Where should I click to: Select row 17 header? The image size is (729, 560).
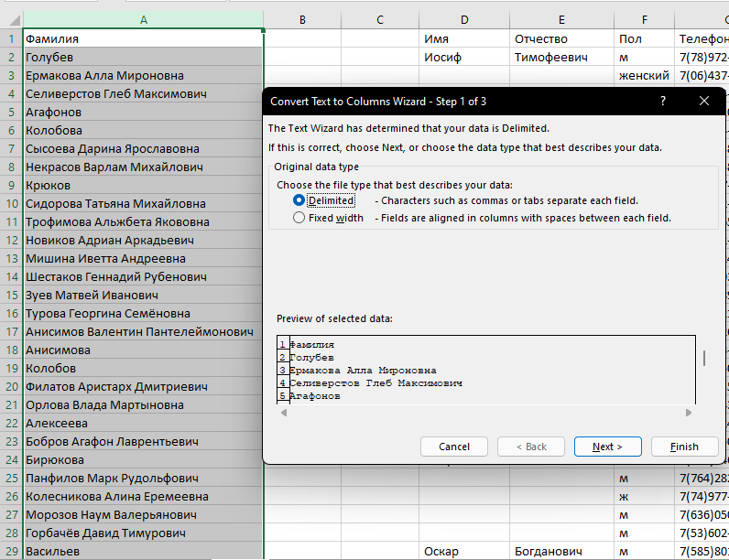[x=11, y=331]
